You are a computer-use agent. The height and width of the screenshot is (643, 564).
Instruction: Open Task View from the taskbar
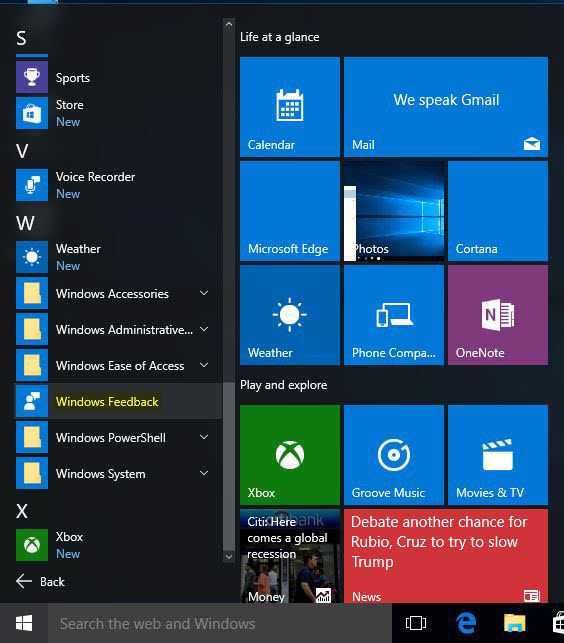pyautogui.click(x=416, y=623)
